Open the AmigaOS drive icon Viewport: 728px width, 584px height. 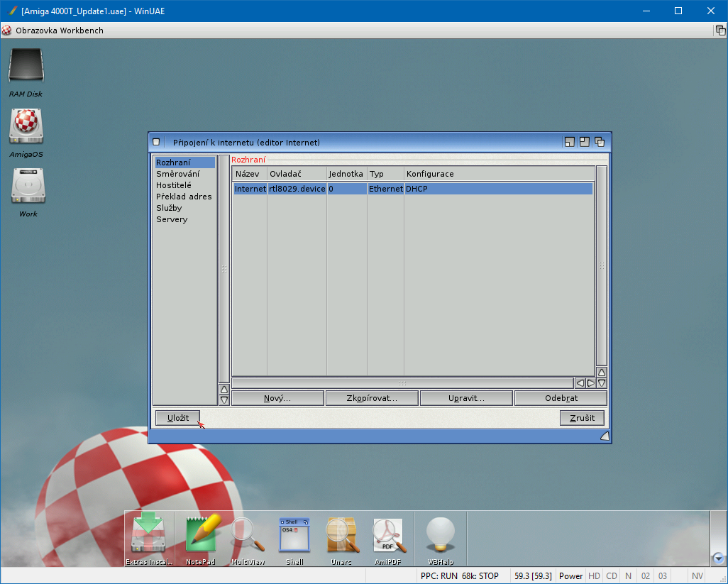point(26,127)
